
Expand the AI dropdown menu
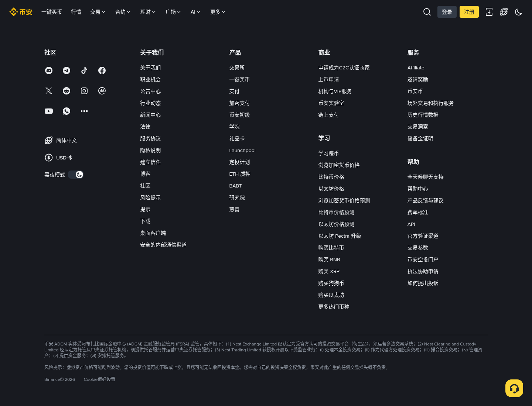tap(195, 12)
